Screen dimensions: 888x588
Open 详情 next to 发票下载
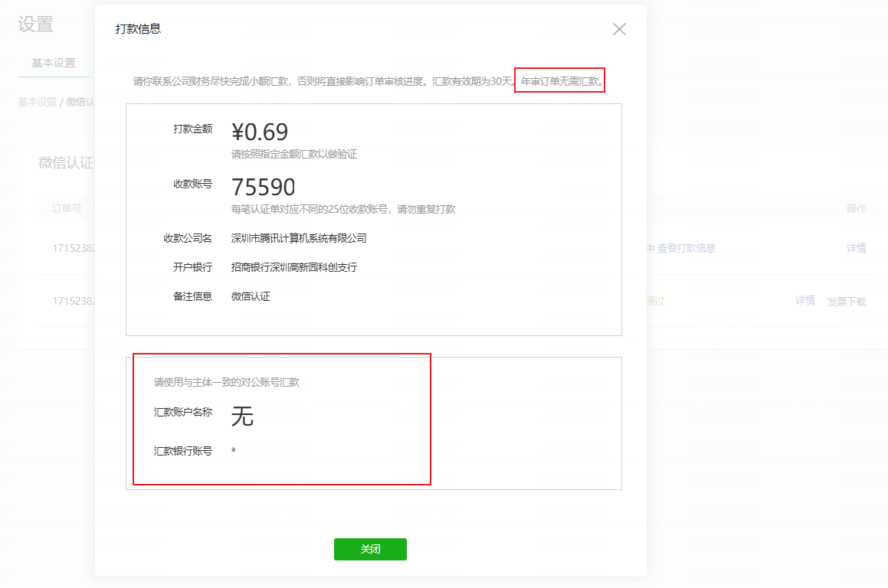point(805,301)
